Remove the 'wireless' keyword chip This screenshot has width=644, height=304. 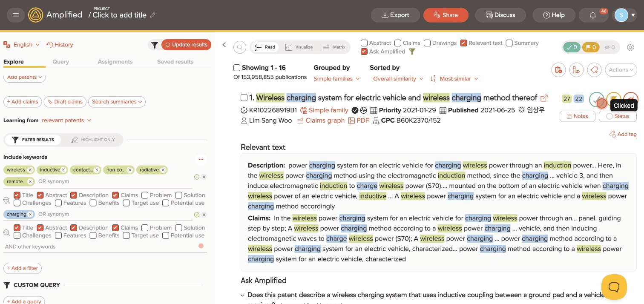point(30,170)
